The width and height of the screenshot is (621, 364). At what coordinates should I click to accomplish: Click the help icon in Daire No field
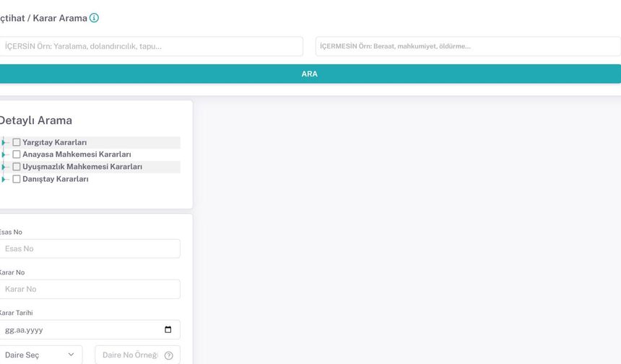click(x=169, y=355)
